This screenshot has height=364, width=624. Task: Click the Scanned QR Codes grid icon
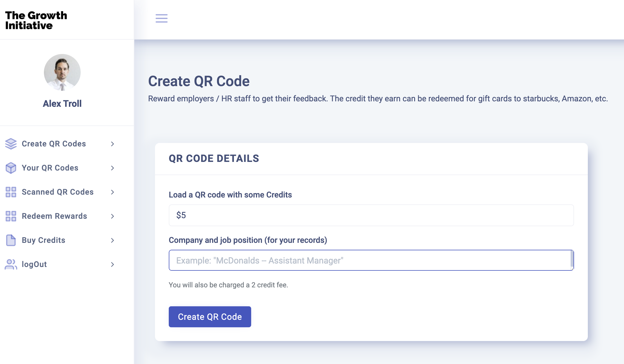pos(11,192)
